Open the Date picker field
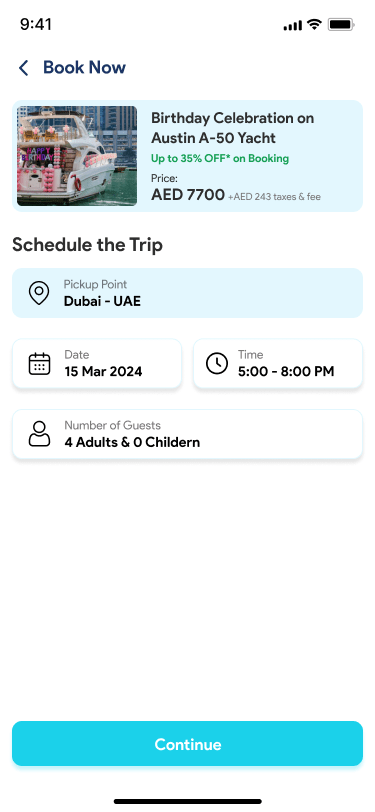 click(97, 364)
